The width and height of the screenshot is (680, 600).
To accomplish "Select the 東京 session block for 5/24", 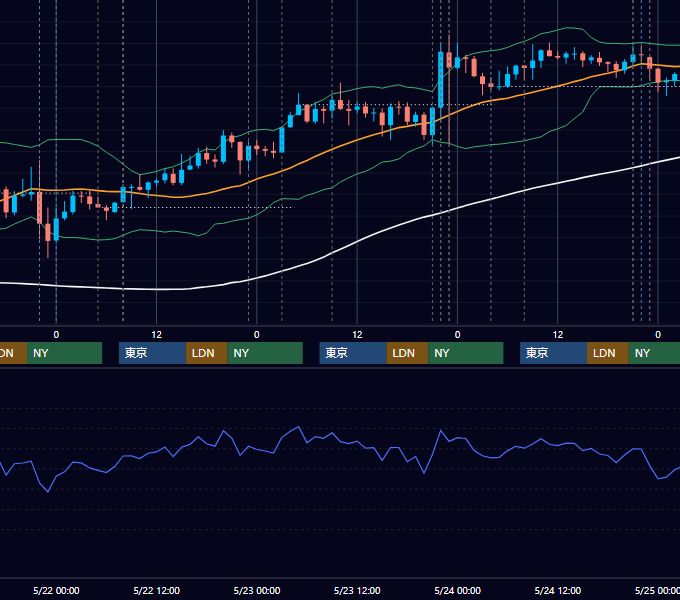I will (x=553, y=353).
